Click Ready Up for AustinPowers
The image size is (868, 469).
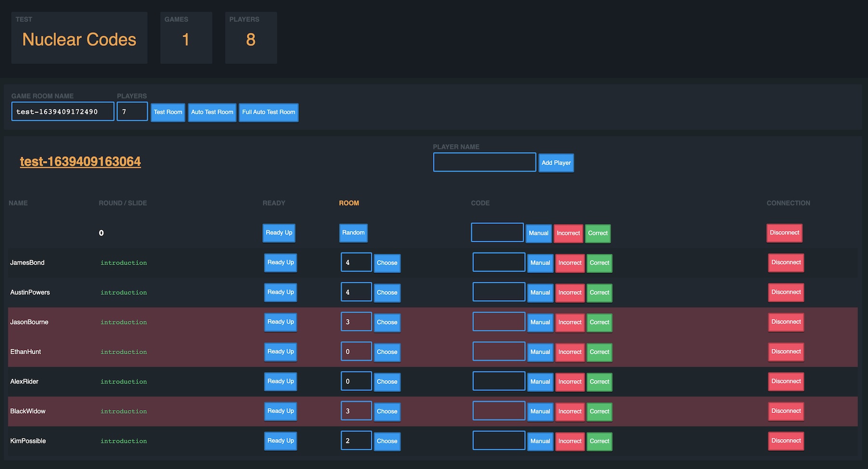click(x=280, y=292)
